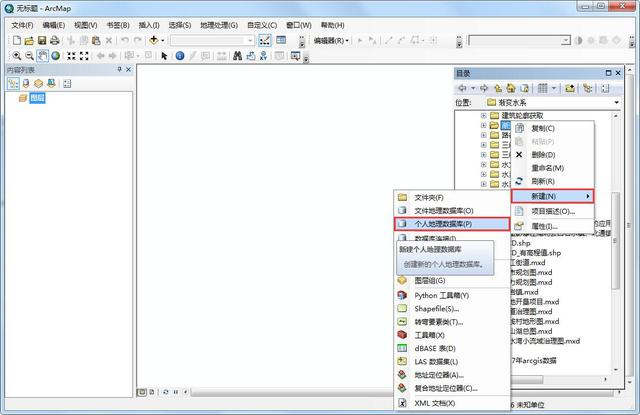Open the 自定义(C) menu
This screenshot has height=415, width=640.
(262, 25)
